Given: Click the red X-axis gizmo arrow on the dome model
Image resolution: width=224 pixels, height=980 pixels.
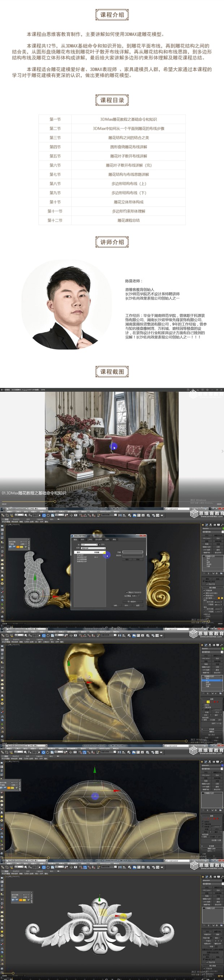Looking at the screenshot, I should pos(116,791).
